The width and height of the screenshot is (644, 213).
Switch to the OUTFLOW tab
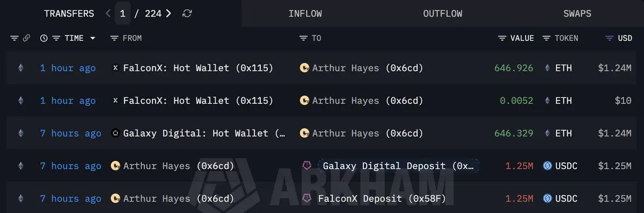tap(442, 13)
